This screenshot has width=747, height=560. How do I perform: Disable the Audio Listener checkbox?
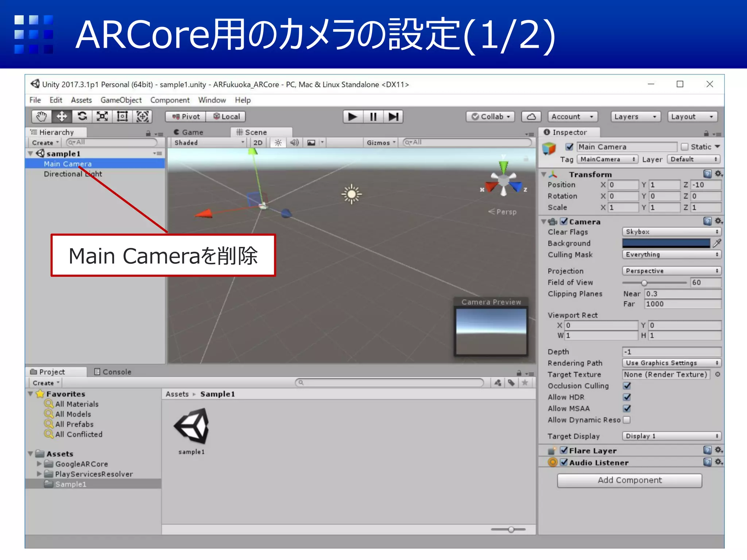point(564,462)
